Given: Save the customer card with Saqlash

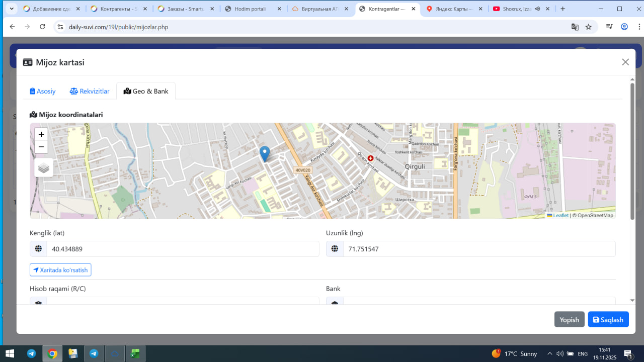Looking at the screenshot, I should [x=608, y=320].
